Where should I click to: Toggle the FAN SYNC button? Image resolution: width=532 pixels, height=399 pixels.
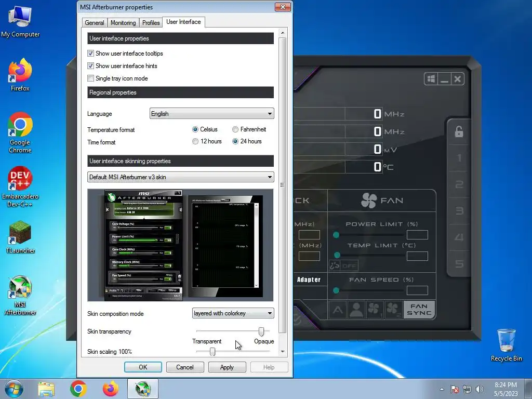(419, 310)
